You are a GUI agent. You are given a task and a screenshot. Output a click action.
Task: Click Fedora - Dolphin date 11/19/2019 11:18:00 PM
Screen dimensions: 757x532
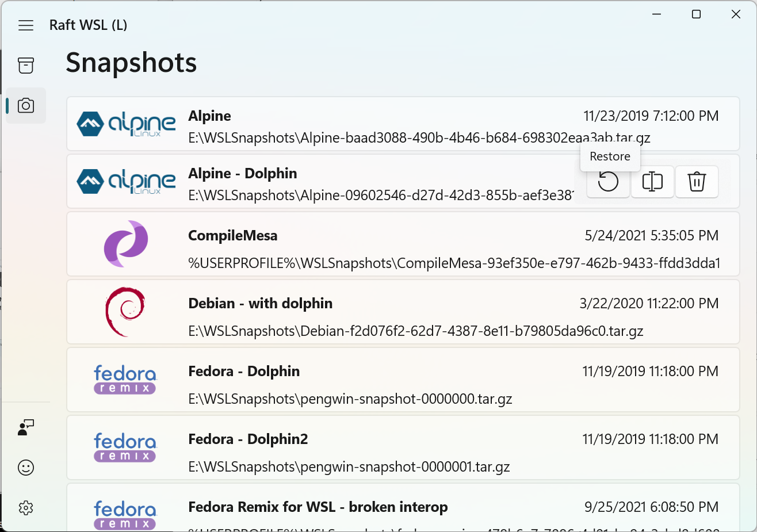651,372
